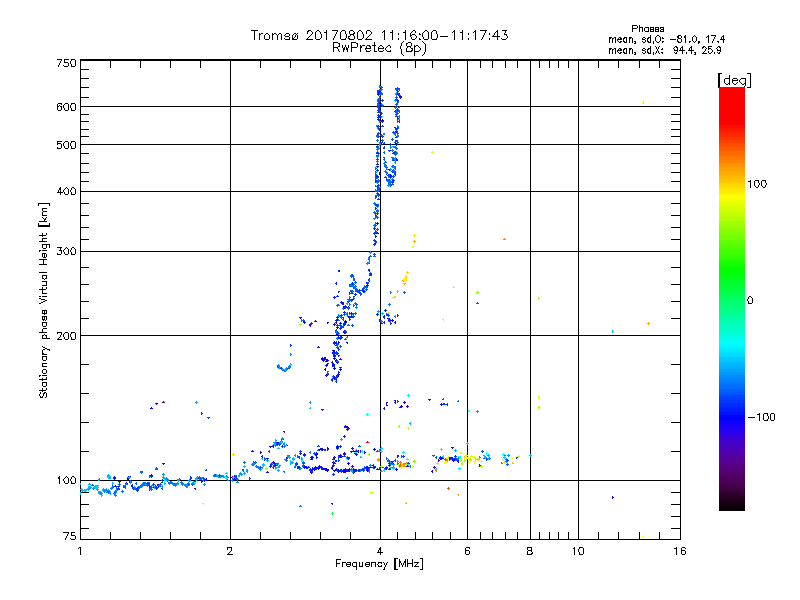Screen dimensions: 800x600
Task: Click the '[deg]' colorbar unit label
Action: (x=734, y=80)
